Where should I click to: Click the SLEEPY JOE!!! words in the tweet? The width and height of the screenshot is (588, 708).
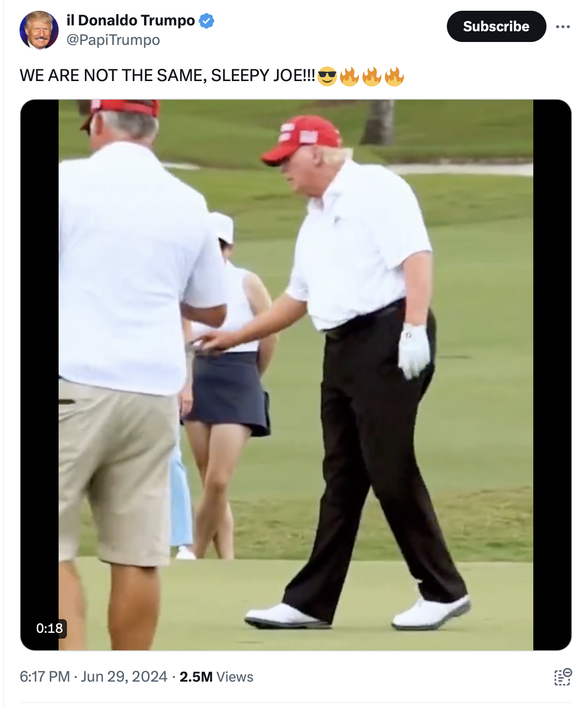coord(263,76)
